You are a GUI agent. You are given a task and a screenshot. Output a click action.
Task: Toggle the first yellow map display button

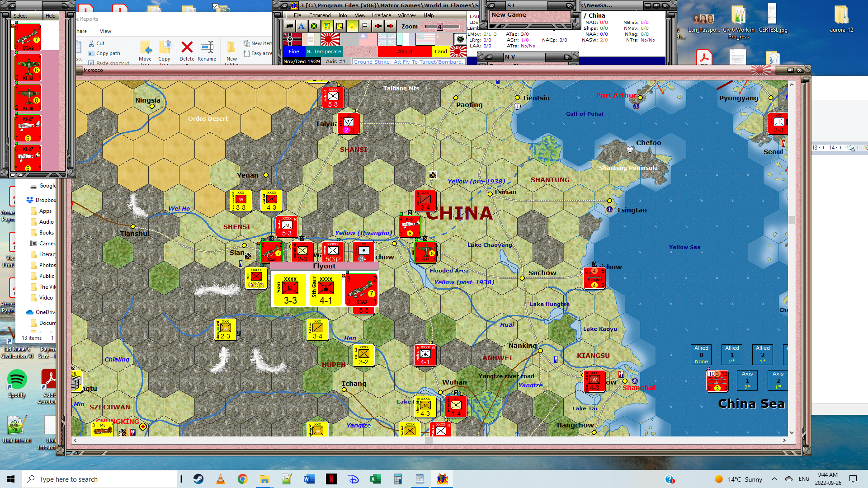point(326,26)
